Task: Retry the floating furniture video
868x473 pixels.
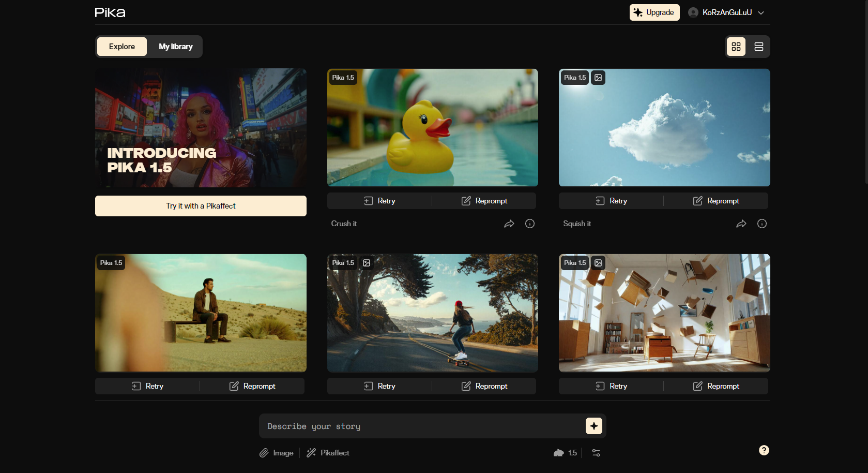Action: (x=611, y=386)
